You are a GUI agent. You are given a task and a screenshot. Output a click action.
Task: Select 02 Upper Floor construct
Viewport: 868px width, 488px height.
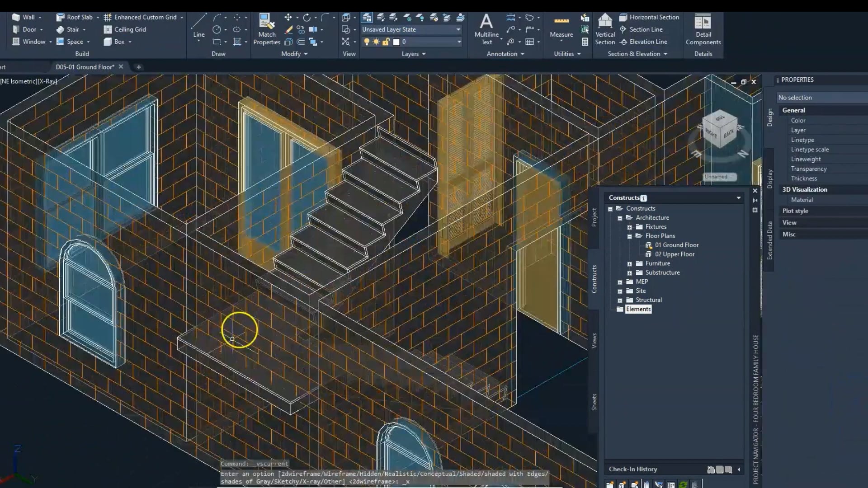pos(675,254)
